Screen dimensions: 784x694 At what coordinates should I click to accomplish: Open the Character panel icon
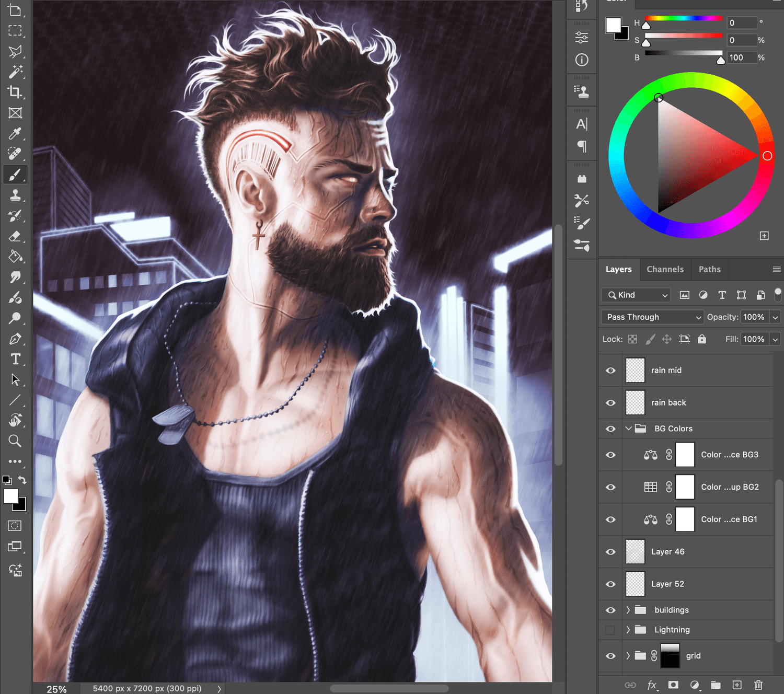[582, 124]
